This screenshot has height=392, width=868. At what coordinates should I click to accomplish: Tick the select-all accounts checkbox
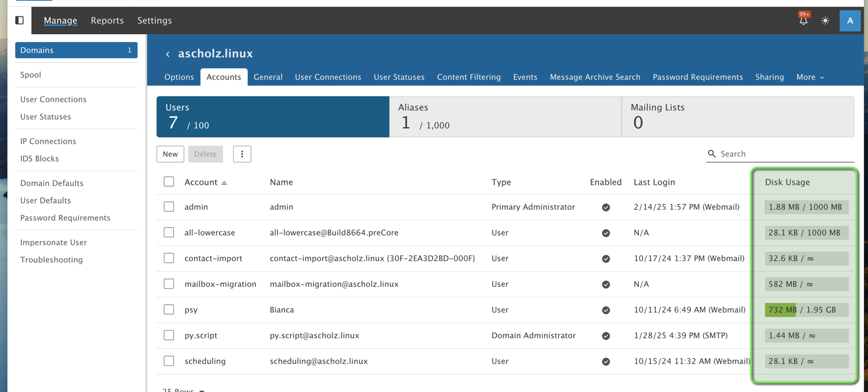pyautogui.click(x=169, y=182)
